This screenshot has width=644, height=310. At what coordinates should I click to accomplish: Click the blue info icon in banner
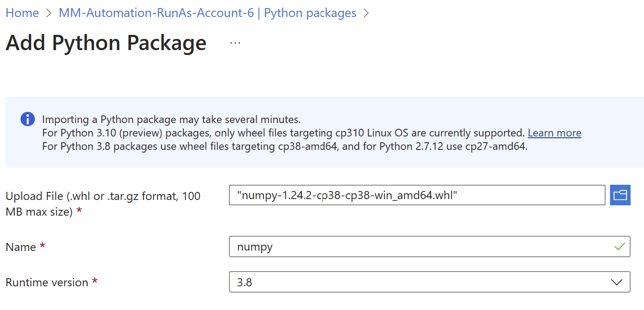tap(28, 119)
